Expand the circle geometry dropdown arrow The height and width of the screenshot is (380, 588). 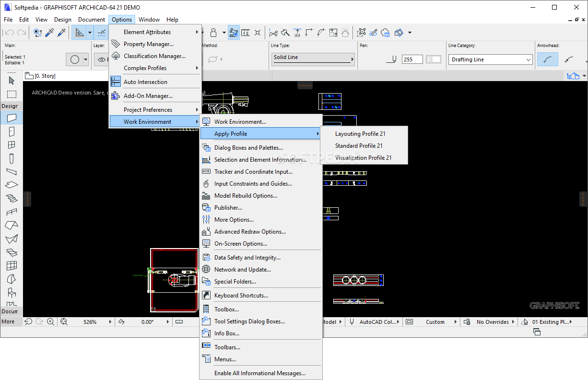pyautogui.click(x=86, y=59)
